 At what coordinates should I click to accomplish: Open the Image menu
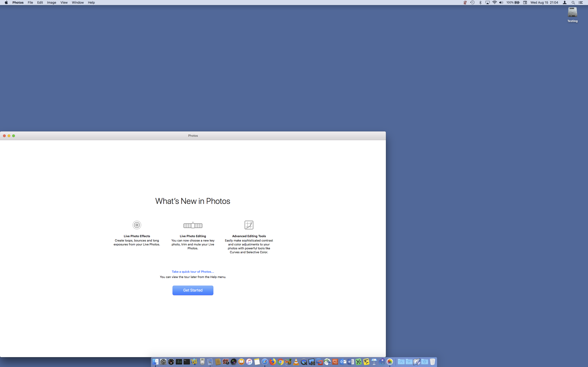coord(51,3)
